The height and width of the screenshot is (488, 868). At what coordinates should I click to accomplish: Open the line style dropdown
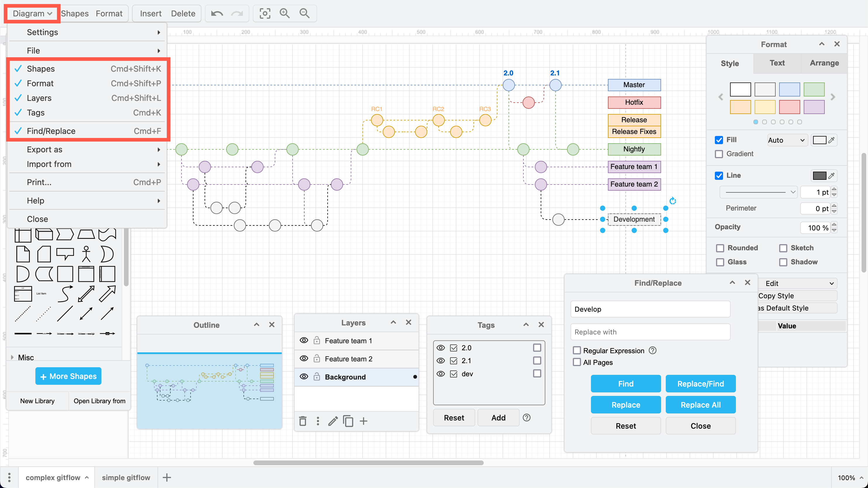coord(758,192)
